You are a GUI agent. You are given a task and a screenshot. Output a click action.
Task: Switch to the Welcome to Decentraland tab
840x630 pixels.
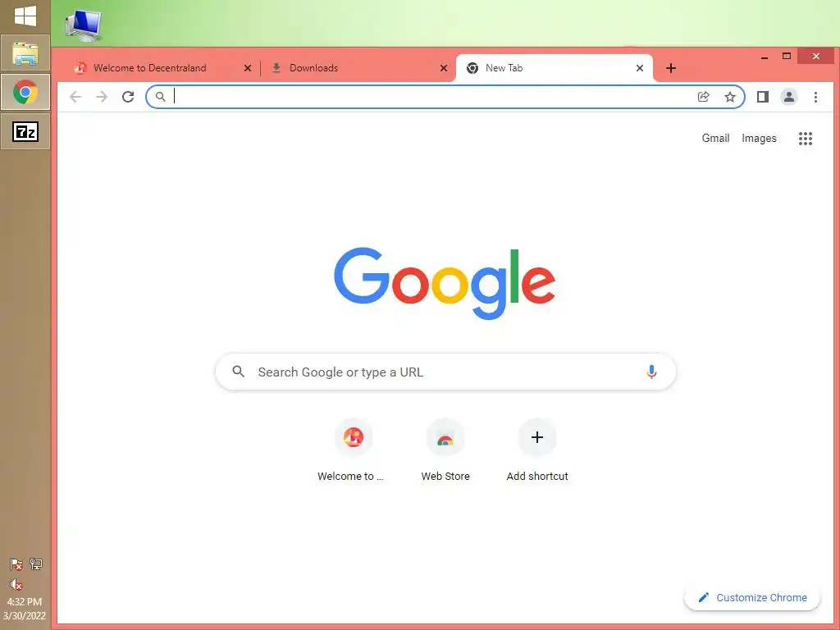pyautogui.click(x=161, y=68)
